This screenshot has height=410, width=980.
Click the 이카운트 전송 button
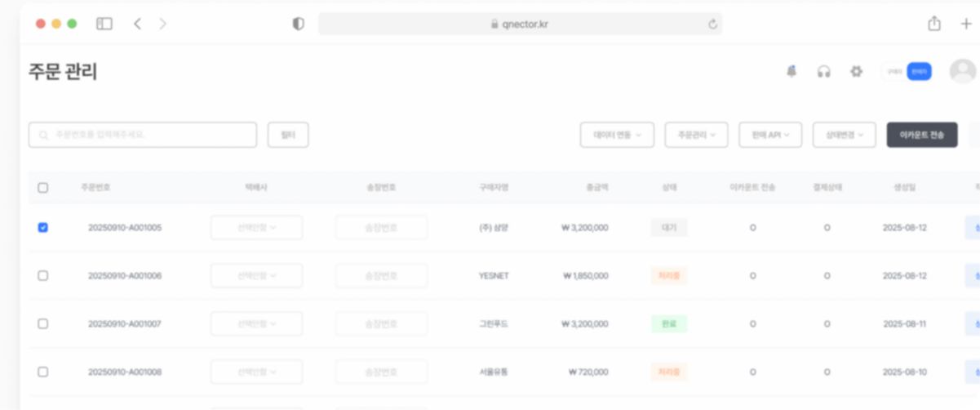click(x=922, y=135)
